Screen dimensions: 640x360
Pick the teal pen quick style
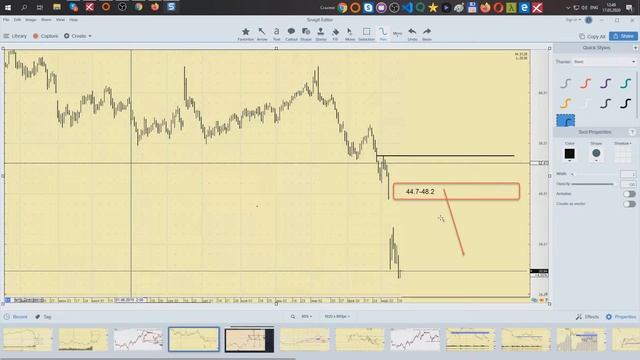(x=625, y=84)
